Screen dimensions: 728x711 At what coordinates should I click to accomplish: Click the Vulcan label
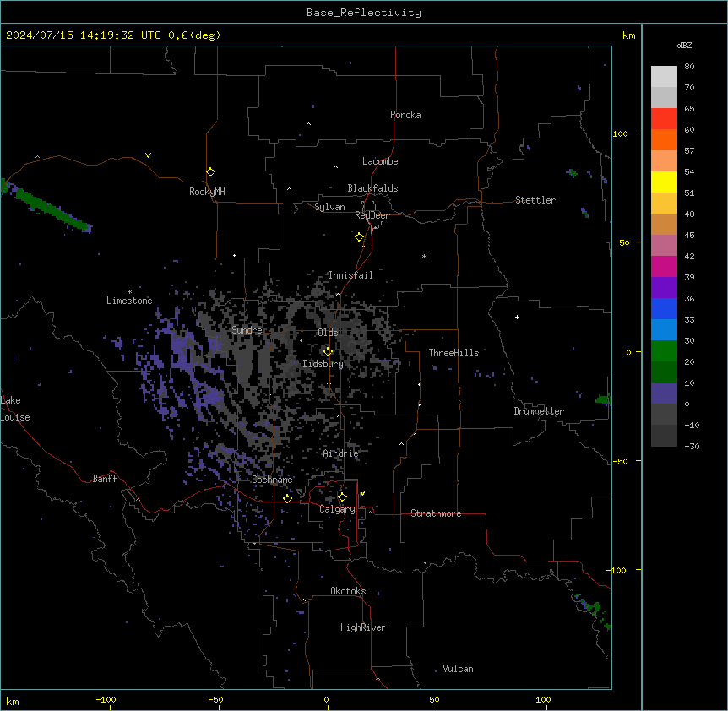pos(459,669)
